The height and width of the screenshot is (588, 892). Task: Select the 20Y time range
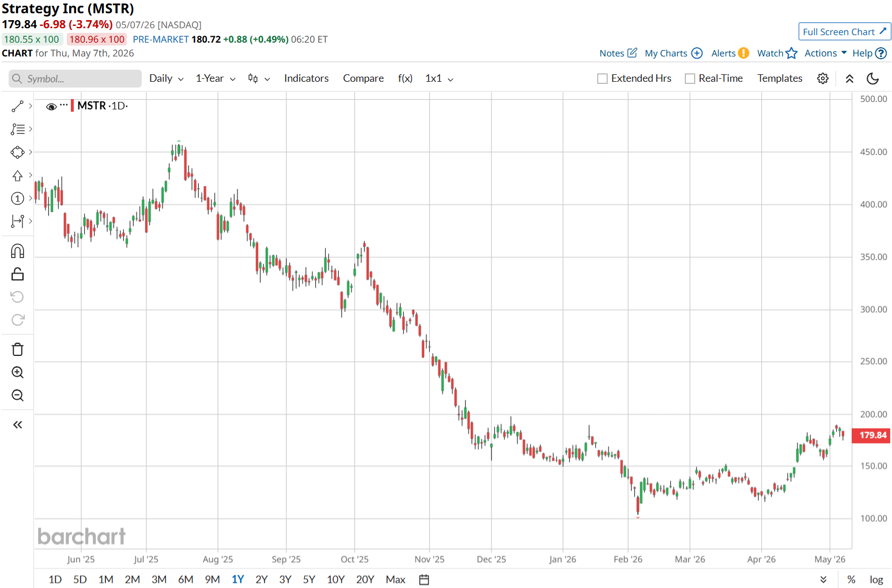[x=365, y=579]
